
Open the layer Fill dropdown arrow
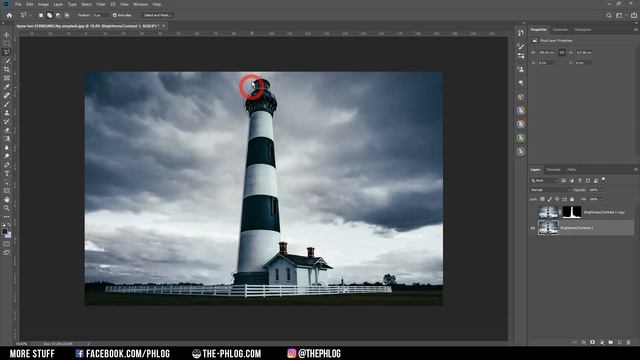tap(602, 199)
